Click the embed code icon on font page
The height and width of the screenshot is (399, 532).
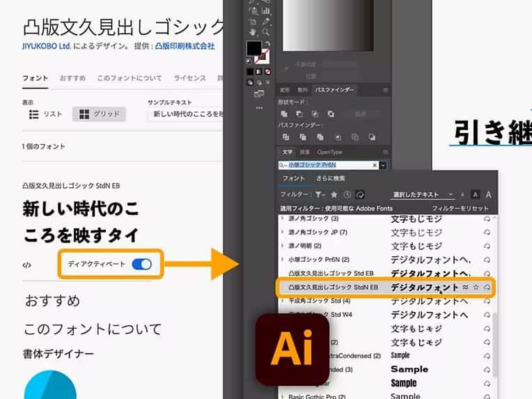26,265
